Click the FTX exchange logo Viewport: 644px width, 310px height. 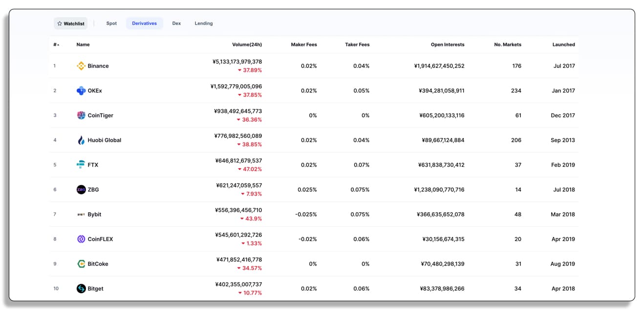click(x=81, y=165)
